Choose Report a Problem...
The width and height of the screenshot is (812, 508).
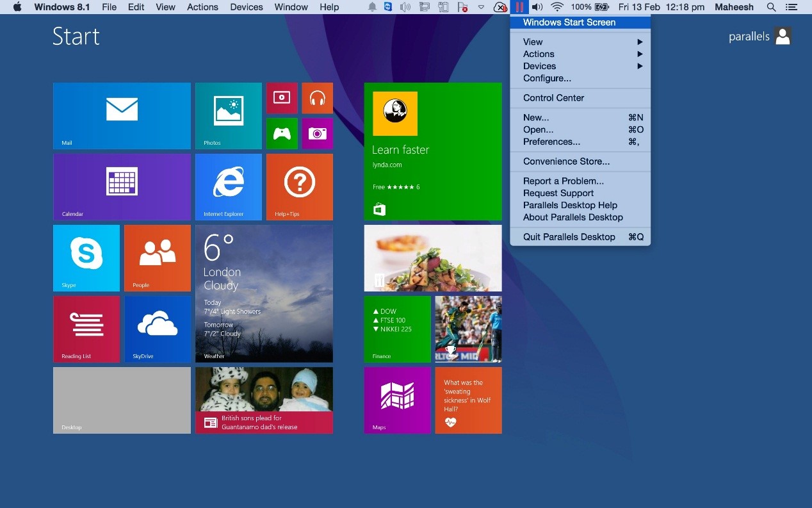click(x=580, y=181)
